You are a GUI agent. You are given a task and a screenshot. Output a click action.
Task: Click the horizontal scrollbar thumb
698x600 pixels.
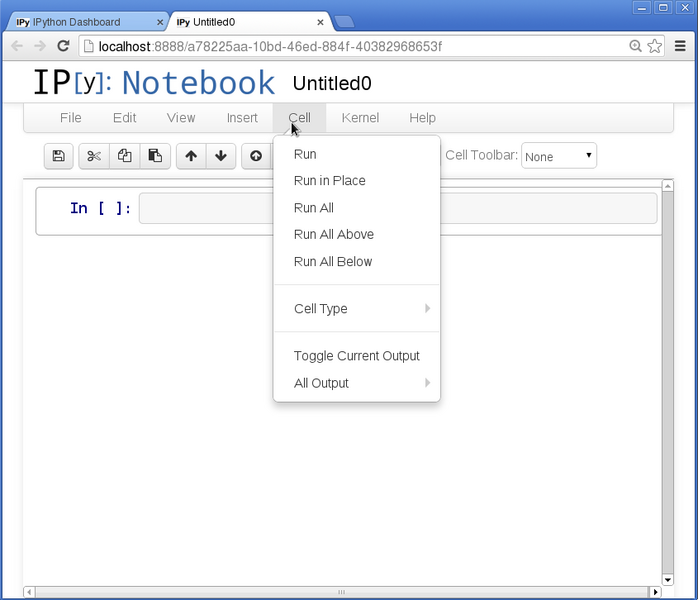pos(342,592)
